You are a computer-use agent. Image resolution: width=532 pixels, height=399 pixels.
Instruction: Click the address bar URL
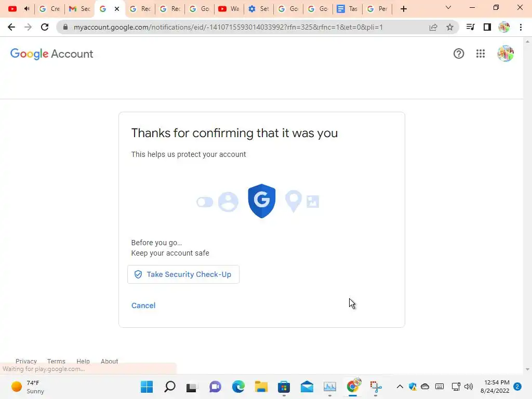[228, 27]
